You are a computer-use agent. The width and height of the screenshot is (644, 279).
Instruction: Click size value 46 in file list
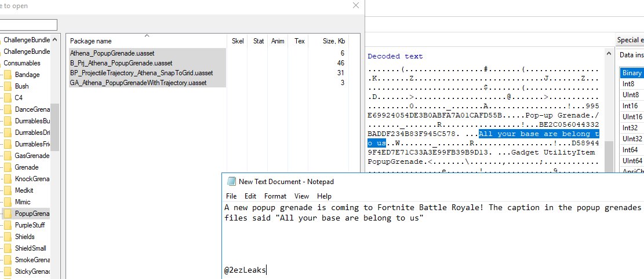point(340,63)
